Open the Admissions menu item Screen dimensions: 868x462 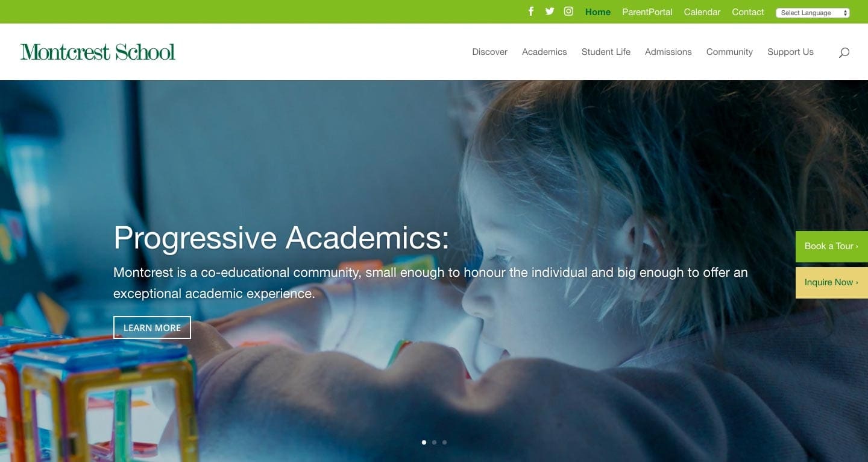668,52
